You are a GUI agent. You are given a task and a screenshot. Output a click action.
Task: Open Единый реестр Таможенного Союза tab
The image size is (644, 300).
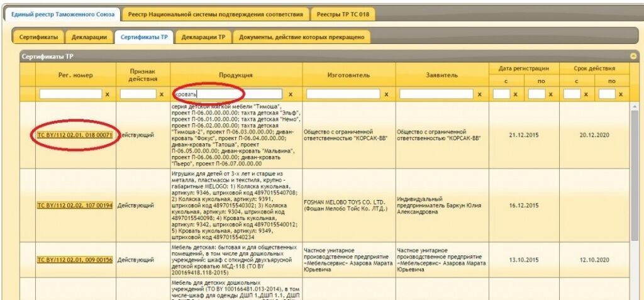[63, 14]
